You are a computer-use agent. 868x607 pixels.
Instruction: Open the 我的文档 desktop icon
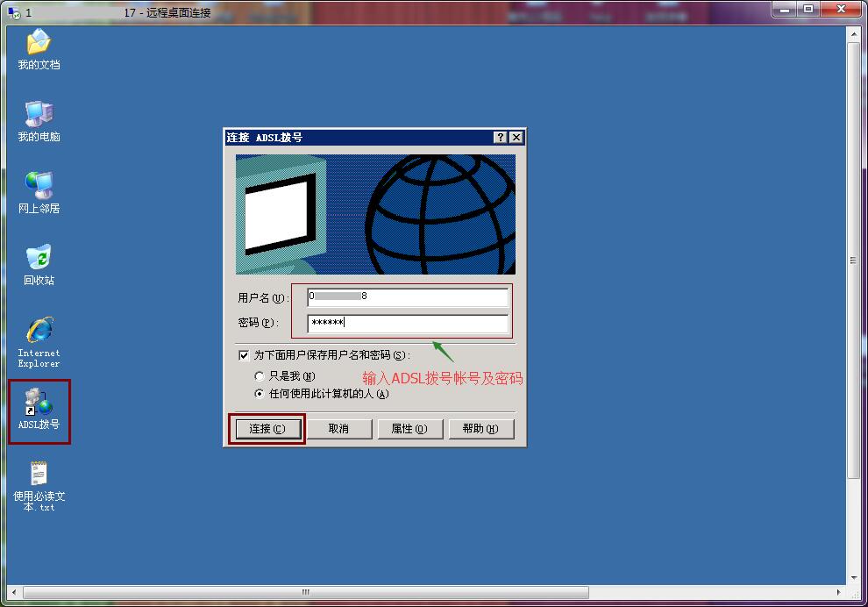coord(39,49)
